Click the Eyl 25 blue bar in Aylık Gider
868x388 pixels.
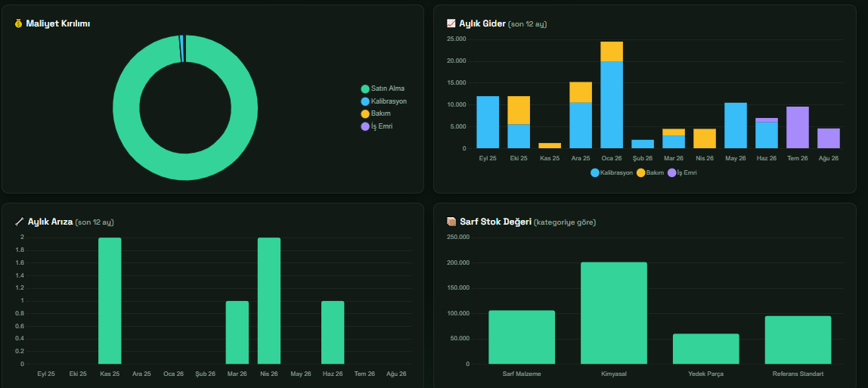[x=488, y=123]
